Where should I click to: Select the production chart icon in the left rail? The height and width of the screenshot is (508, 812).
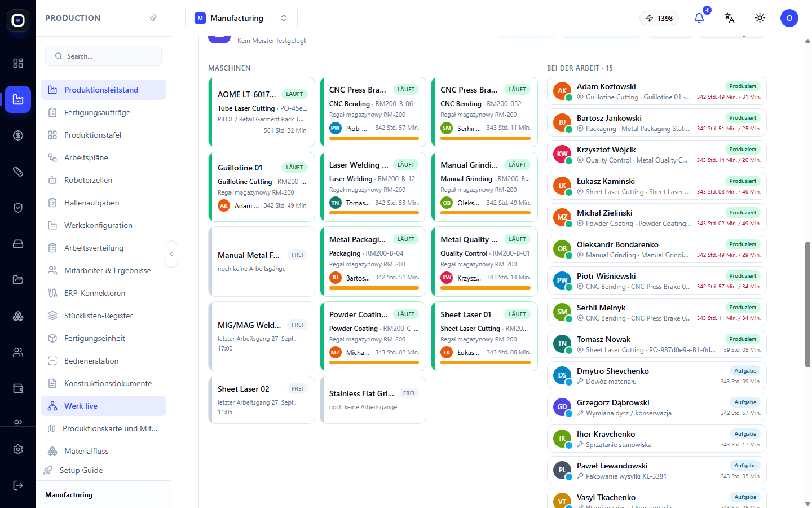click(x=18, y=99)
